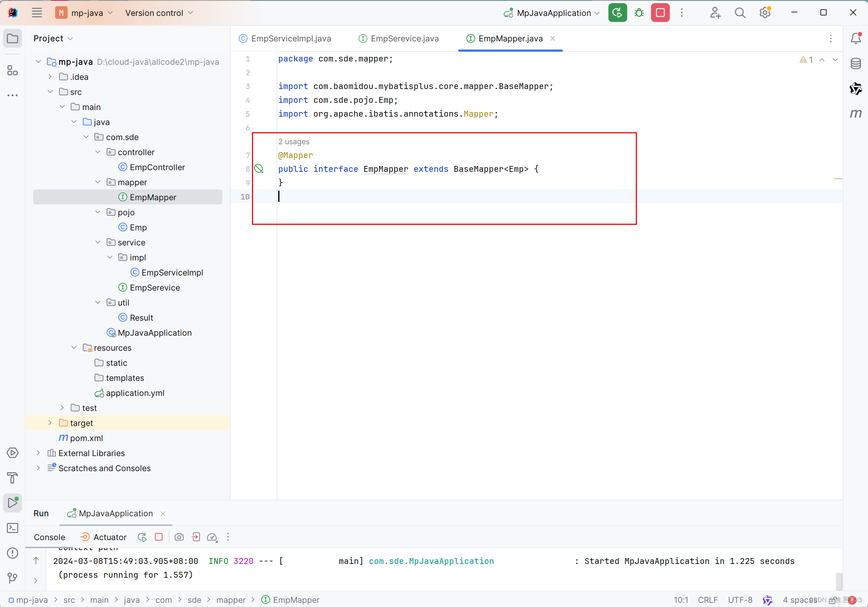
Task: Toggle the Problems tool window button
Action: point(13,553)
